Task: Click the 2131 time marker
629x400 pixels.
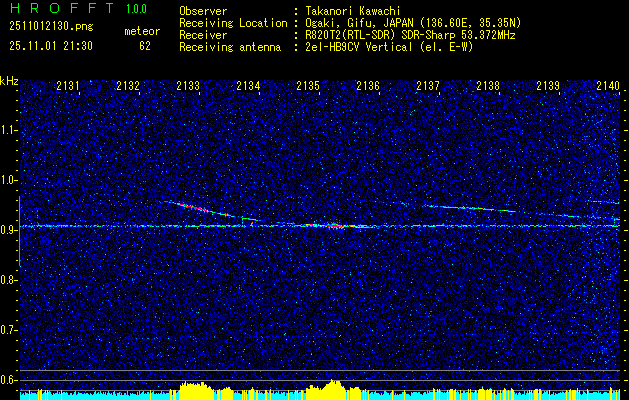Action: point(68,85)
